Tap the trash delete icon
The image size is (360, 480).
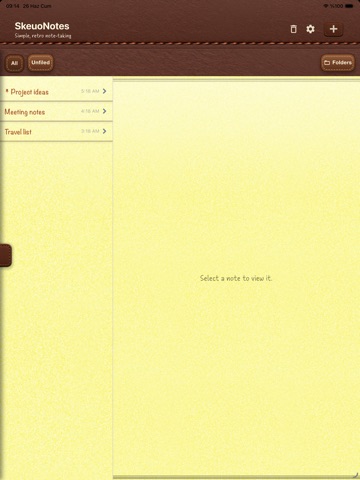tap(293, 29)
